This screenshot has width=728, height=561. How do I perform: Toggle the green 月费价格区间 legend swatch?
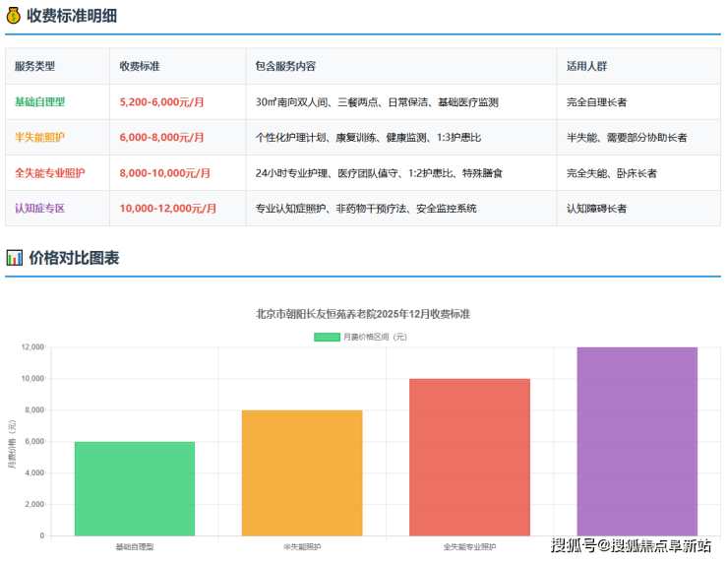[x=327, y=337]
